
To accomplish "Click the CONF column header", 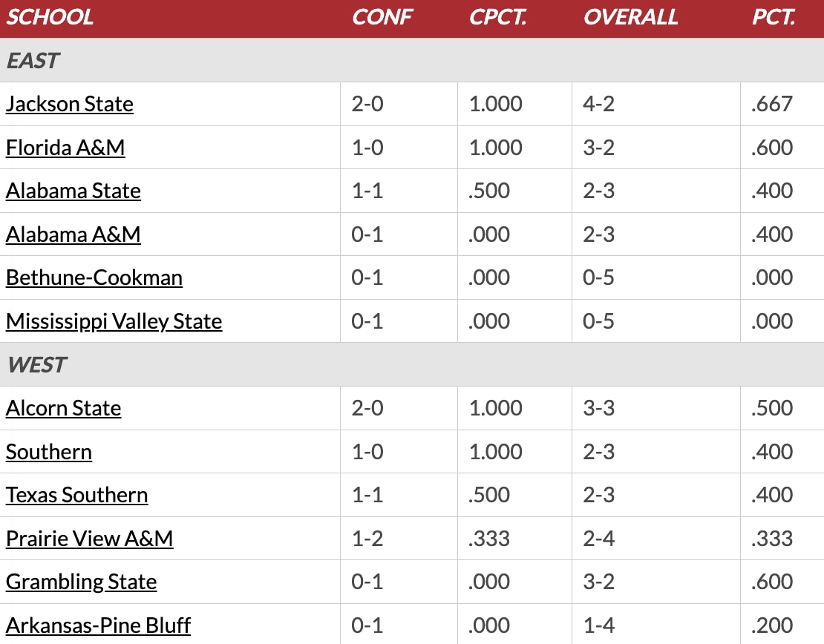I will coord(382,17).
